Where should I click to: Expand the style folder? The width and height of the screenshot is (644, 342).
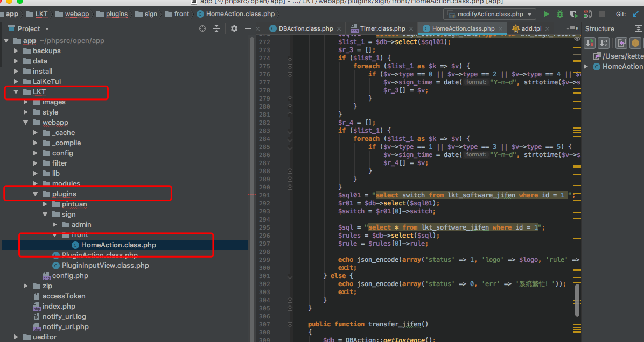(26, 112)
